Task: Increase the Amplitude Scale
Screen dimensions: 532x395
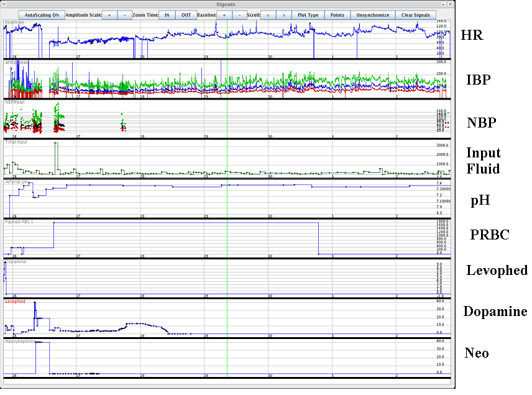Action: 109,14
